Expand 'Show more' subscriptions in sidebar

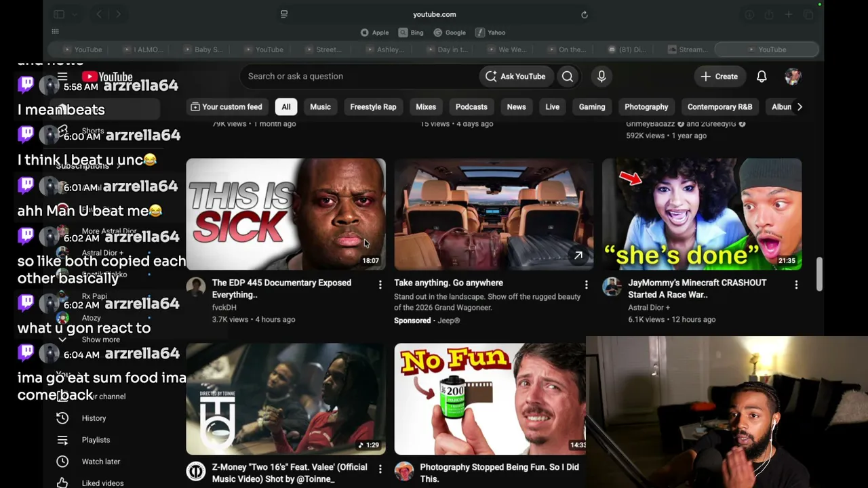pos(100,340)
